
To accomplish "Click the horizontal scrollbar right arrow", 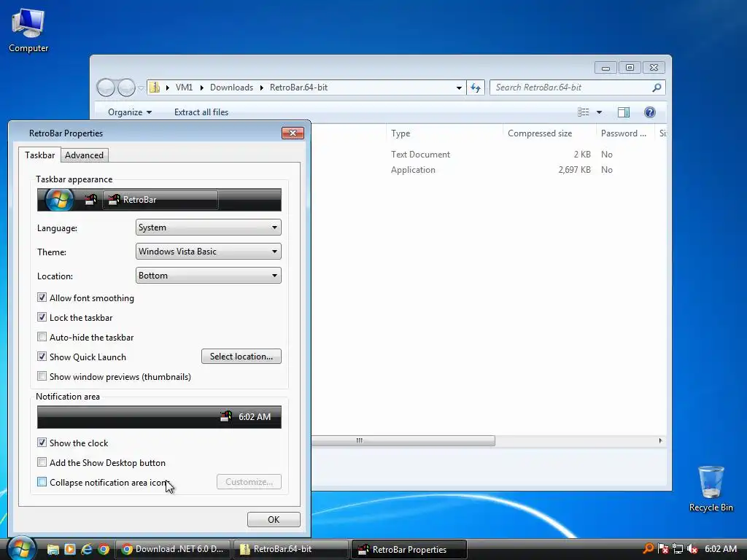I will click(660, 441).
